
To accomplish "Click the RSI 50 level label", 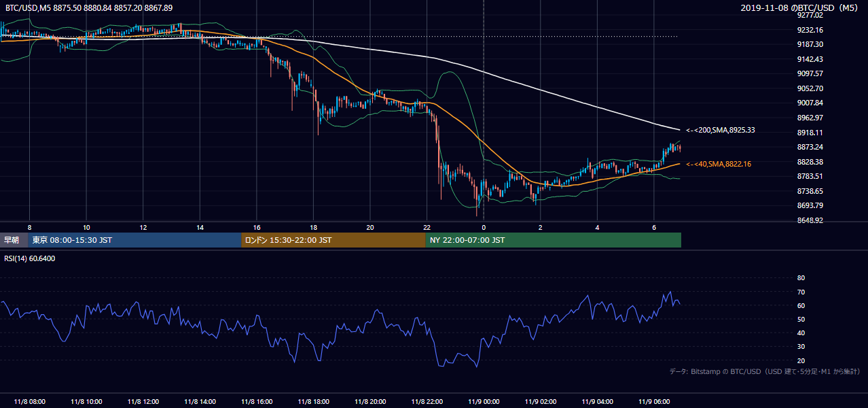I will 801,319.
